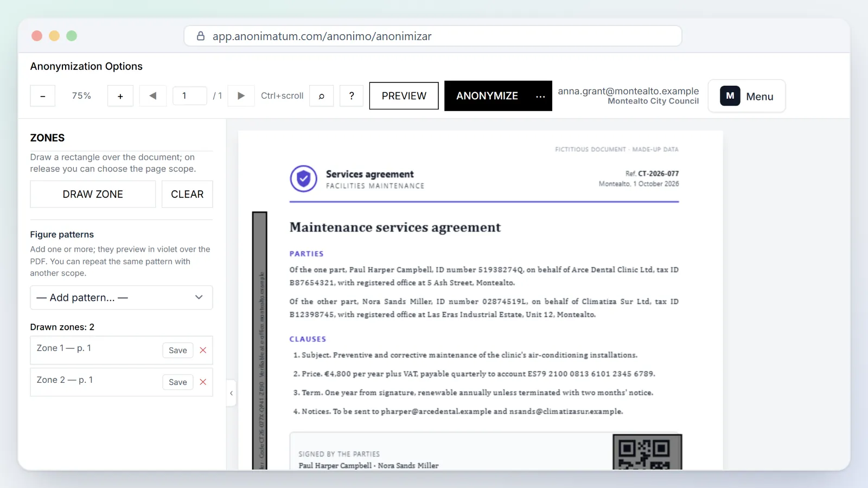Open the Anonymize more options ellipsis
This screenshot has width=868, height=488.
click(x=540, y=96)
